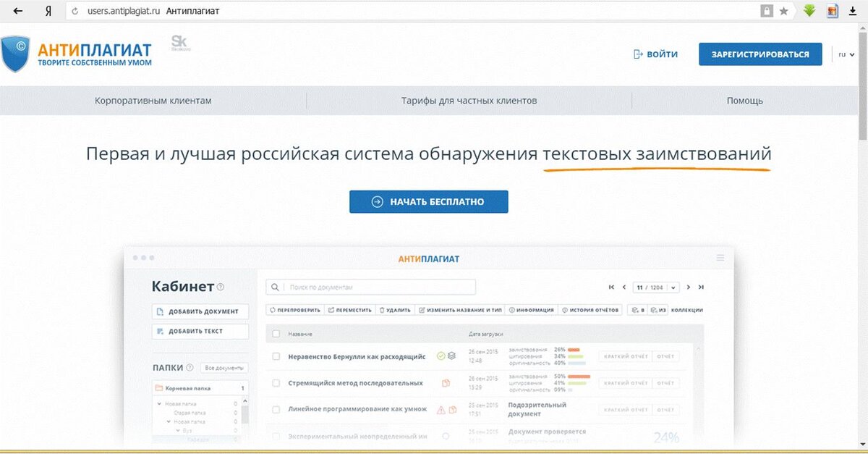Click layers icon on Неравенство Бернулли row
The image size is (868, 454).
pos(451,356)
